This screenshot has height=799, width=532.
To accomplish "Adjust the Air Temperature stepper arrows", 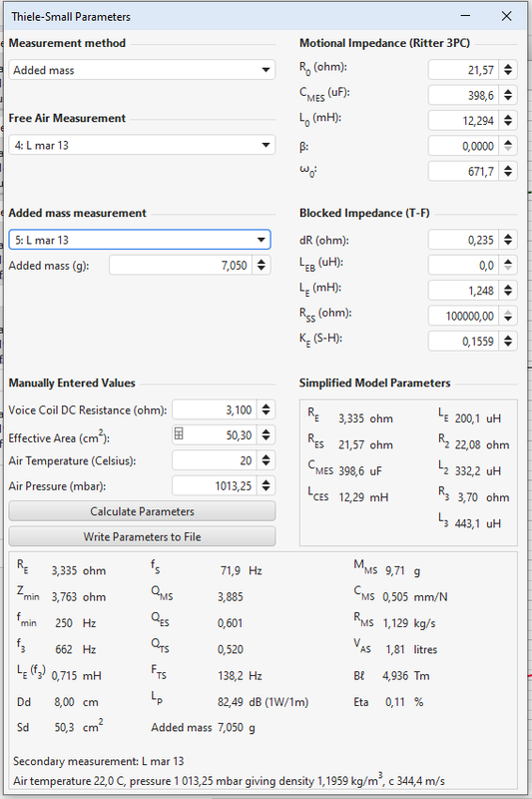I will [266, 460].
